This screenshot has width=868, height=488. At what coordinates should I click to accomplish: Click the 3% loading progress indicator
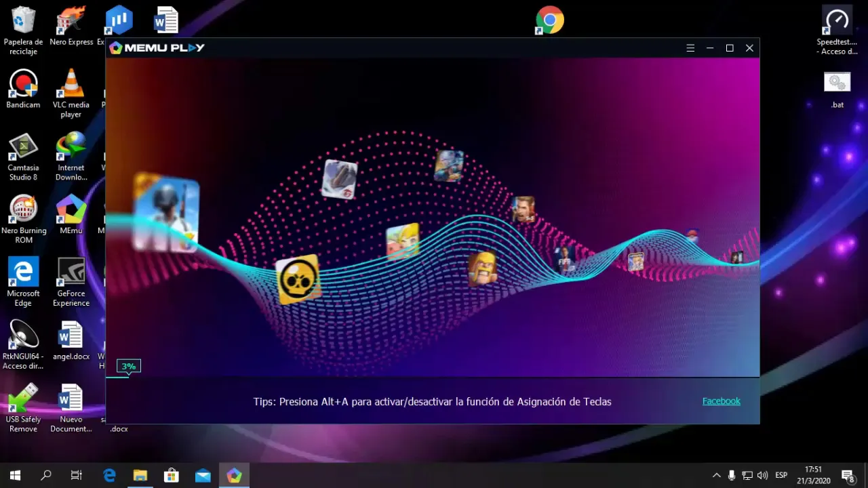[128, 367]
